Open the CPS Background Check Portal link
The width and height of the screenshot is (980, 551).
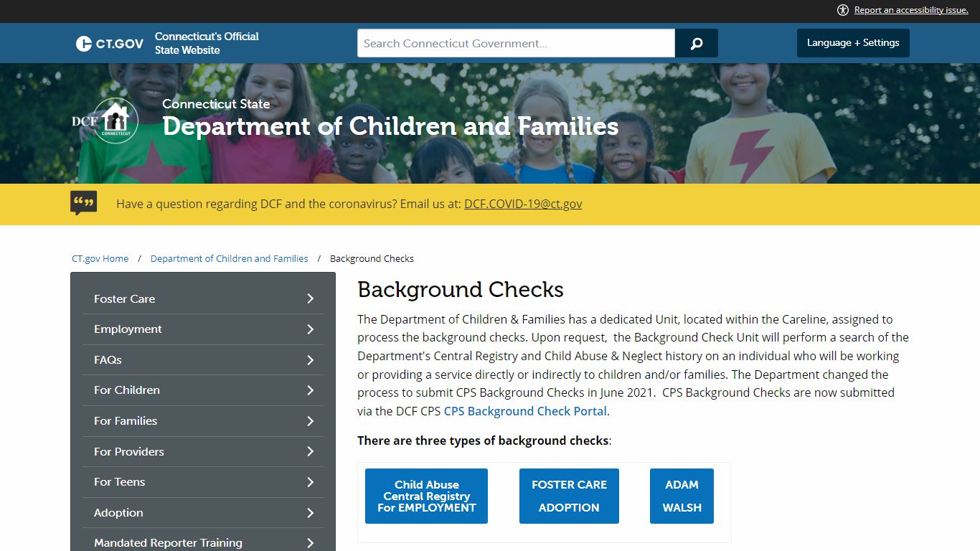pos(525,411)
